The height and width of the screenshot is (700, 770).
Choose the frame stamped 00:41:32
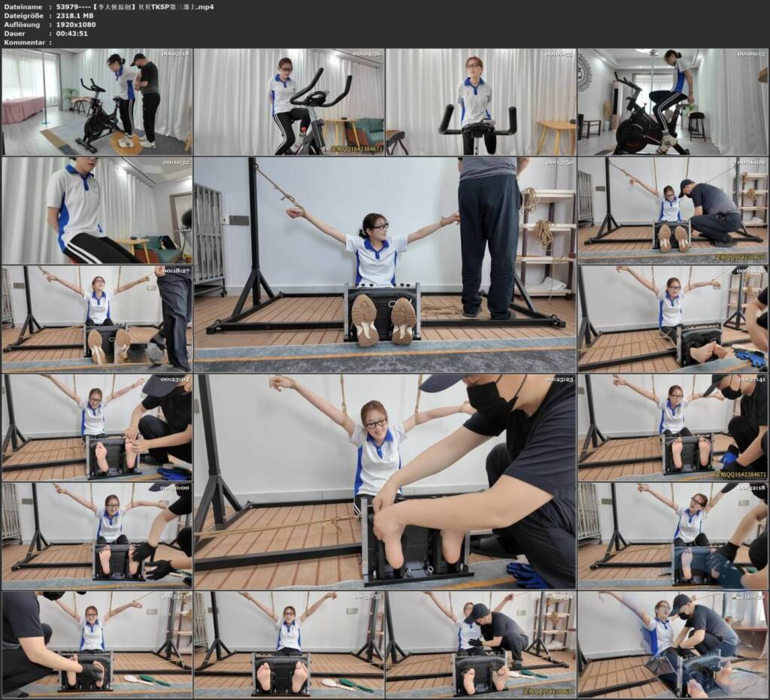[673, 644]
